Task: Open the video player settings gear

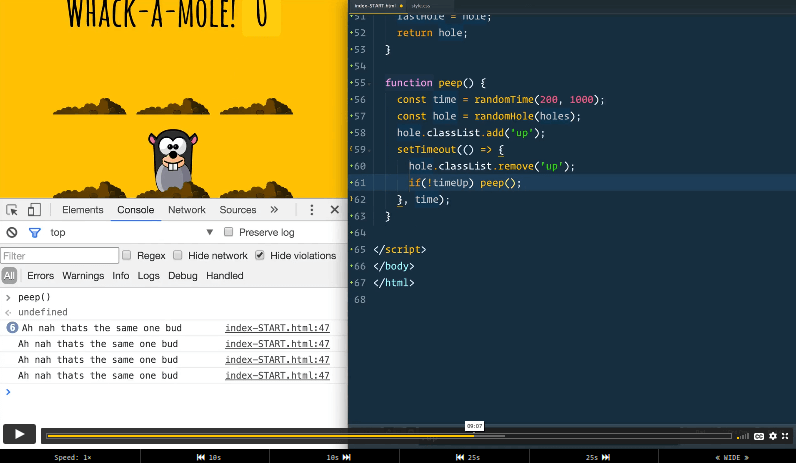Action: pos(773,436)
